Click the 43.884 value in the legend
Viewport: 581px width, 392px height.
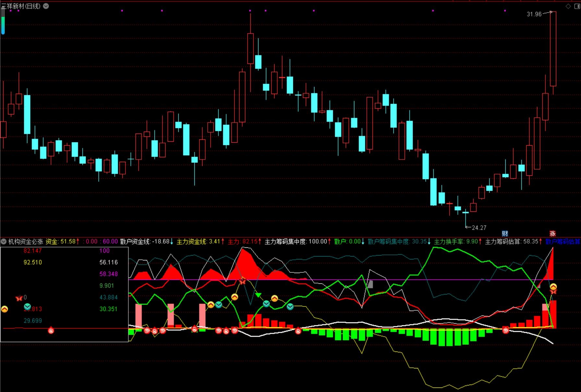point(108,297)
